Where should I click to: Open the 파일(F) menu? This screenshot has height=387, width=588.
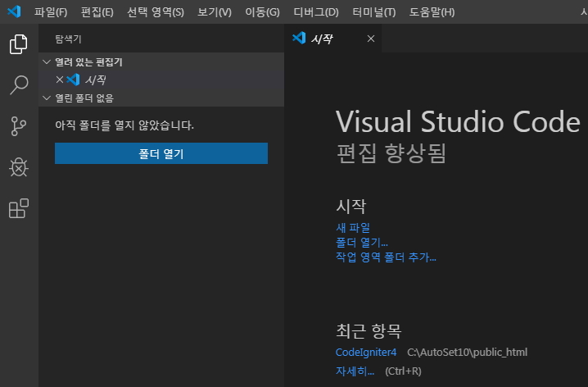coord(51,12)
